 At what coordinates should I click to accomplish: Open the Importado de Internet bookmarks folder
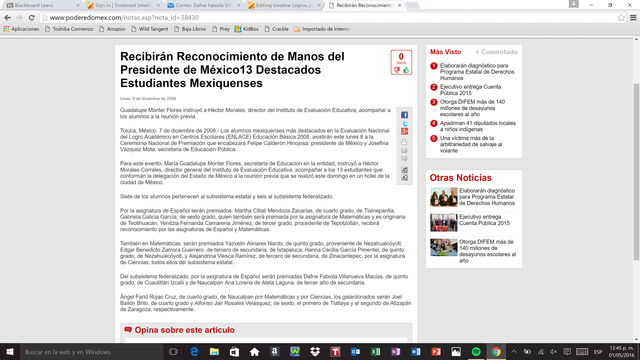322,29
